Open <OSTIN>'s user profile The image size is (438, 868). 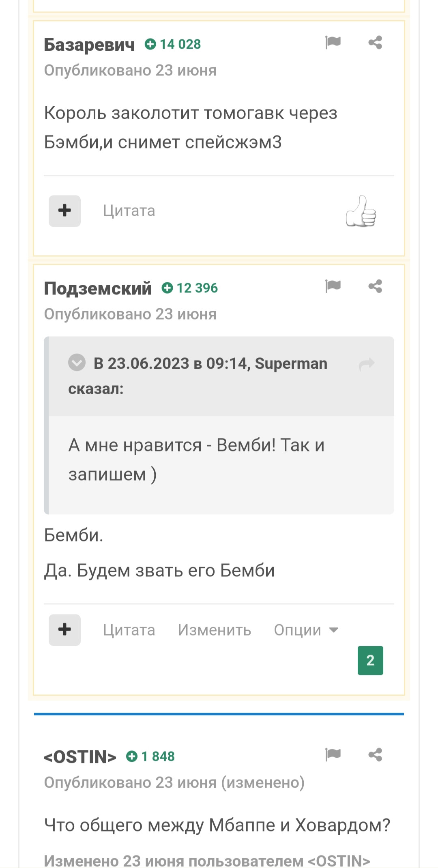pos(80,757)
